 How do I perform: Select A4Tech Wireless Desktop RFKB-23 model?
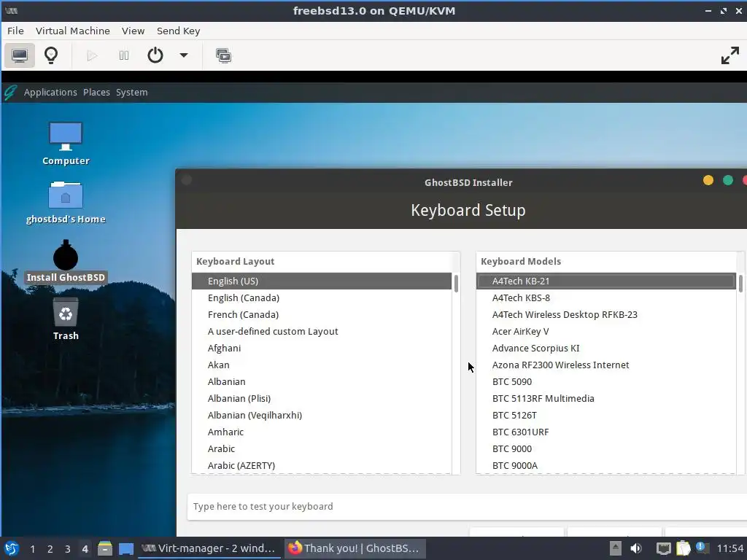pyautogui.click(x=606, y=315)
